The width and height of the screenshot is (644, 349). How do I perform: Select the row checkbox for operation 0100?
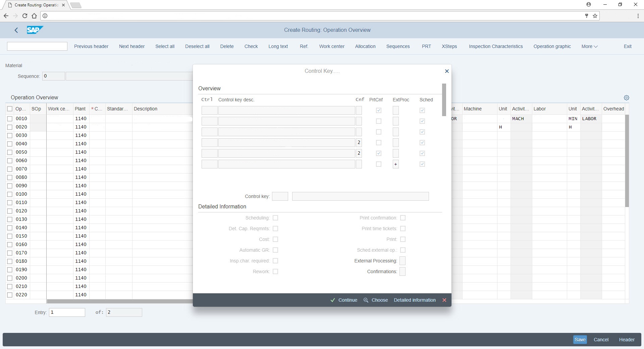[x=10, y=194]
